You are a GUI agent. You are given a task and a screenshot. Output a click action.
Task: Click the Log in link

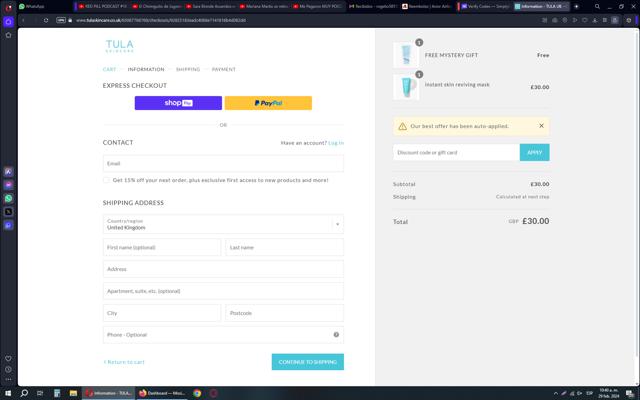336,143
